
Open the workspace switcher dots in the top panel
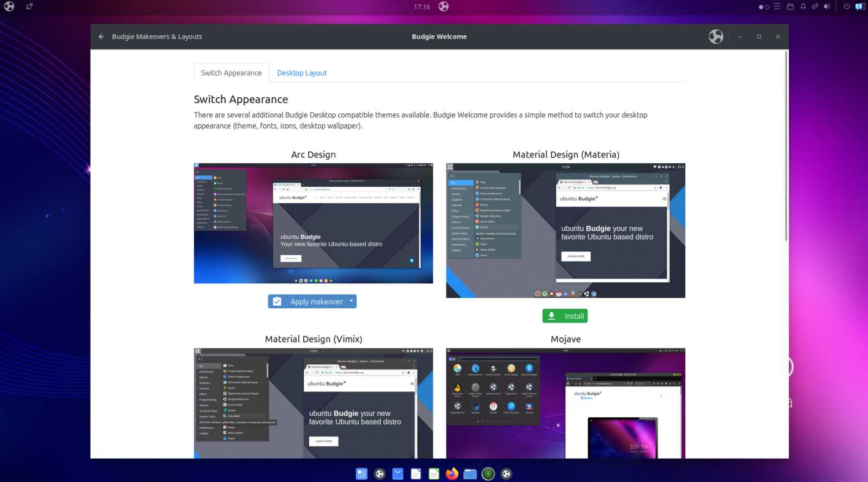click(x=764, y=7)
